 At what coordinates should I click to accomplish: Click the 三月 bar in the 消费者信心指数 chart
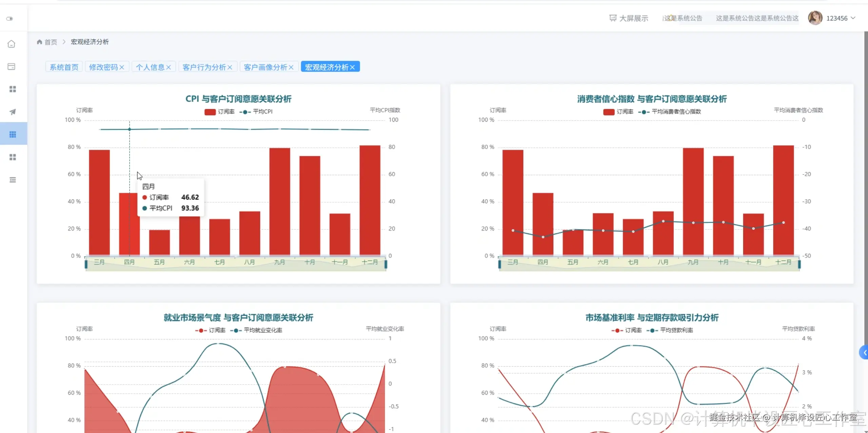[x=513, y=203]
